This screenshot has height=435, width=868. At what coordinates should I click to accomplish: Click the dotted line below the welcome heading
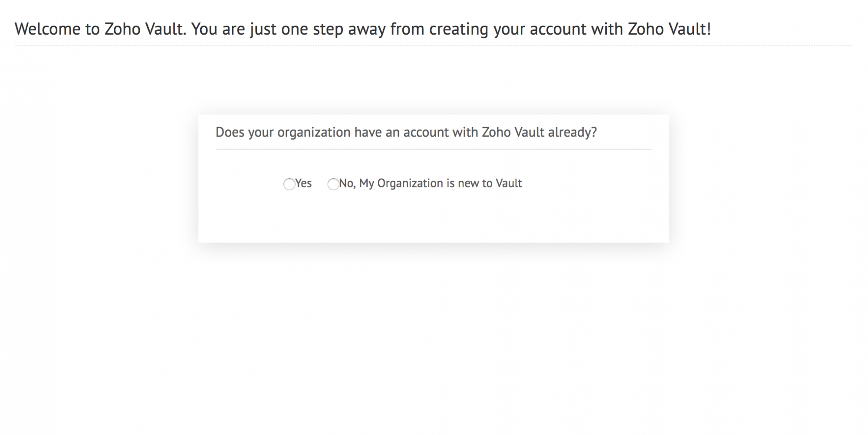[433, 46]
